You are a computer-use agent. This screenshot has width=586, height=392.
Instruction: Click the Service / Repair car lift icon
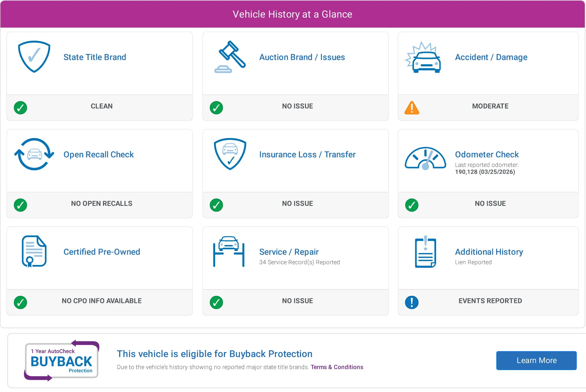click(229, 251)
